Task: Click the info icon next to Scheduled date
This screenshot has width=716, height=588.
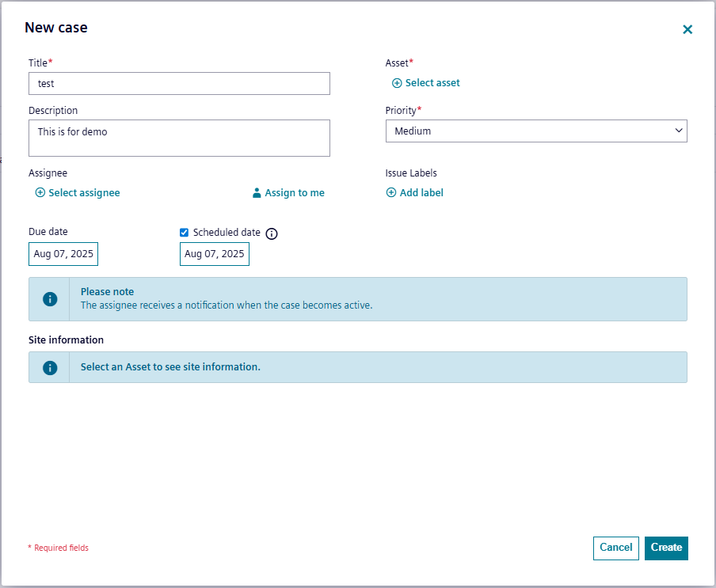Action: (272, 233)
